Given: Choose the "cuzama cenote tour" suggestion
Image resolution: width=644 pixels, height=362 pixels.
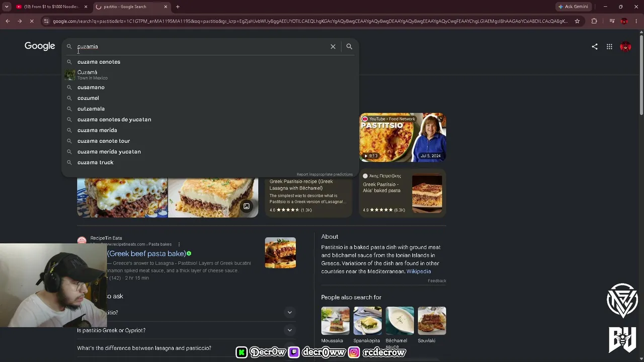Looking at the screenshot, I should (x=210, y=141).
